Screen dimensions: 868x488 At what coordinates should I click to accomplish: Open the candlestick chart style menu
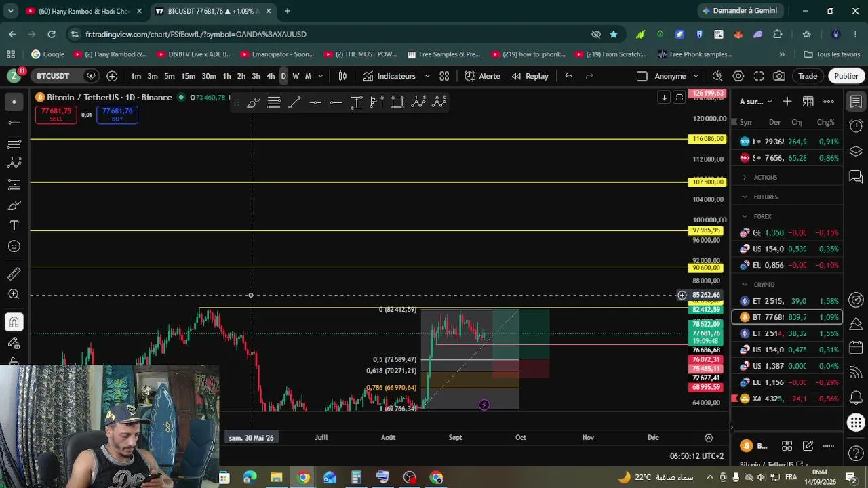[x=342, y=76]
